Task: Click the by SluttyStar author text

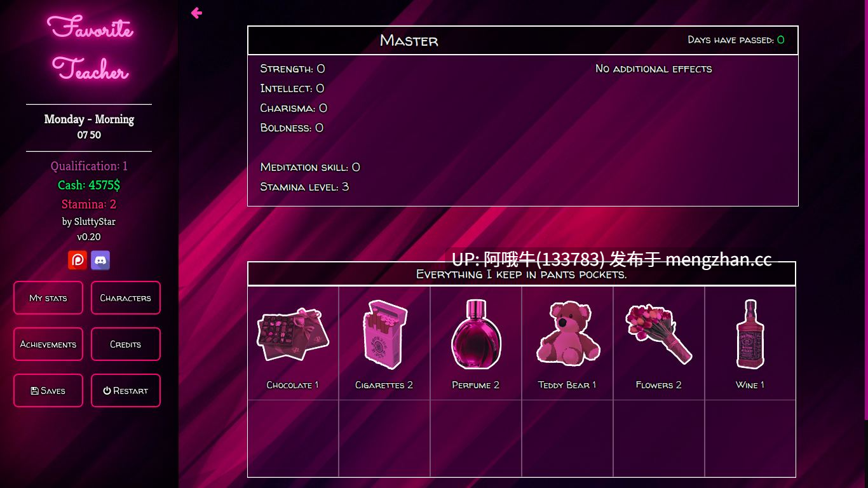Action: click(x=89, y=222)
